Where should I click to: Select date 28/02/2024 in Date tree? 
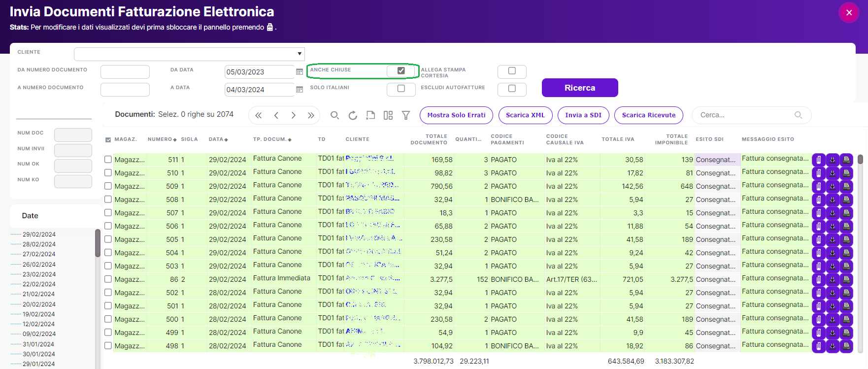point(39,244)
